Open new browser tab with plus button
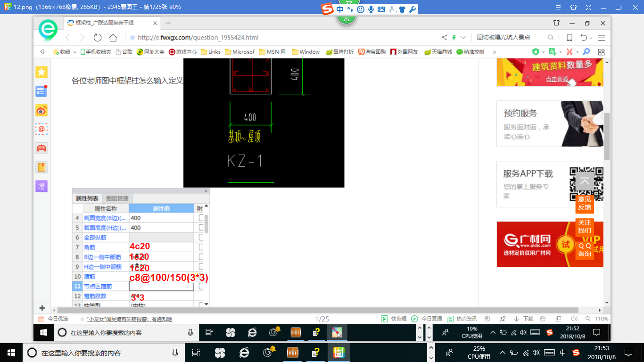The width and height of the screenshot is (644, 362). (x=168, y=23)
